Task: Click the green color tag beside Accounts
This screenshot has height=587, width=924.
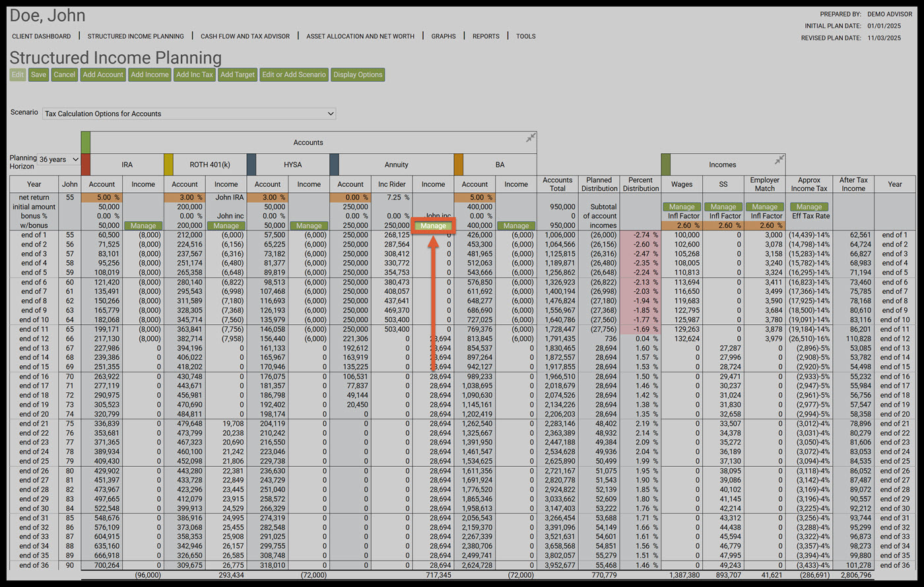Action: tap(85, 142)
